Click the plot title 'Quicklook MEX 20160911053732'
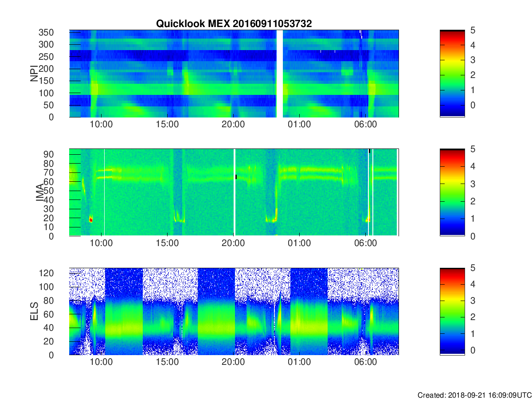Screen dimensions: 532x399 tap(234, 24)
